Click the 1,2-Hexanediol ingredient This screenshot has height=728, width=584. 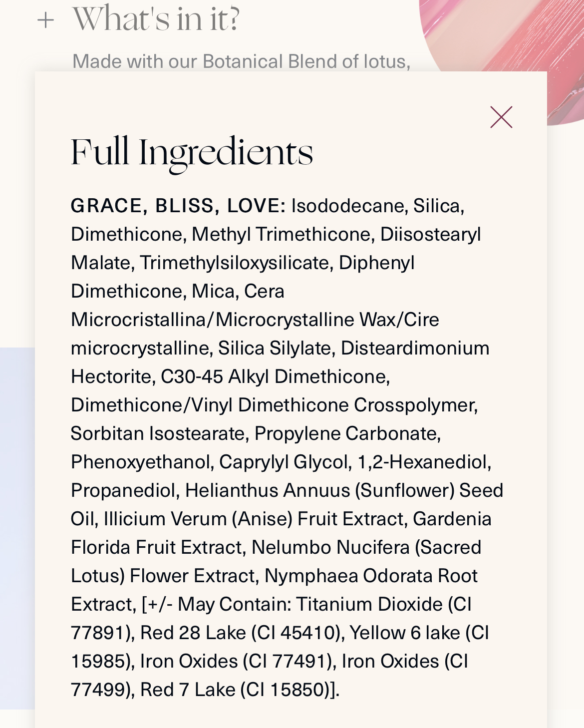[424, 462]
